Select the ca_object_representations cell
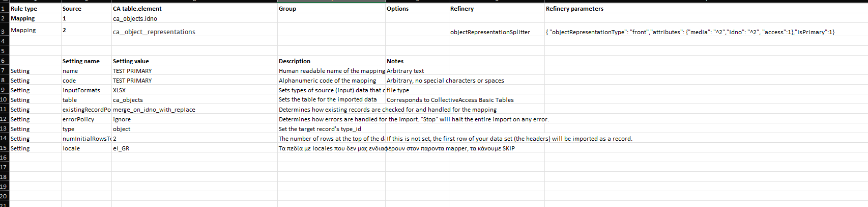 [154, 32]
